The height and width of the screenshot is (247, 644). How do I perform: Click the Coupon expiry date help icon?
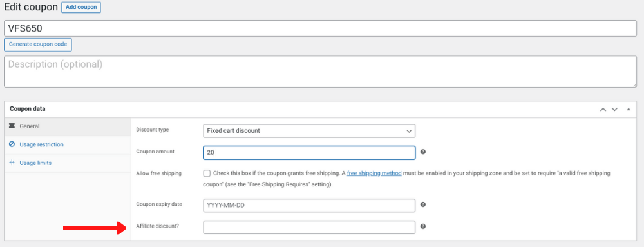(423, 204)
